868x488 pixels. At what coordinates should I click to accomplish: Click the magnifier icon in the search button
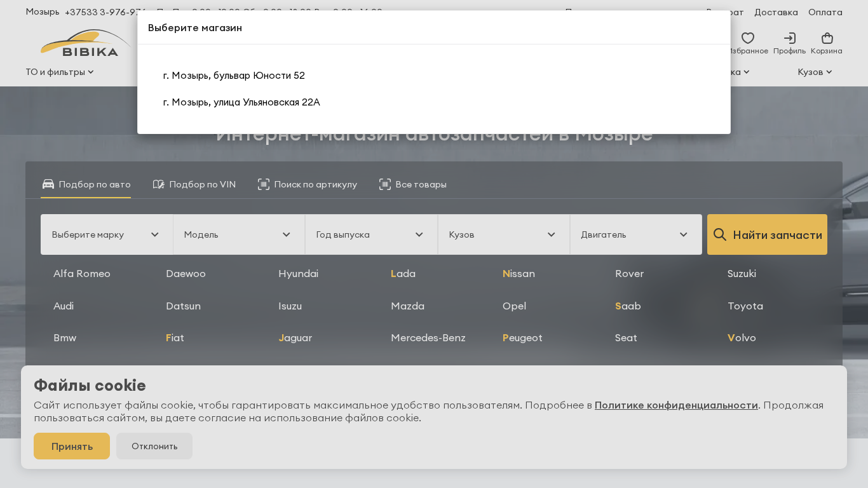pos(720,234)
